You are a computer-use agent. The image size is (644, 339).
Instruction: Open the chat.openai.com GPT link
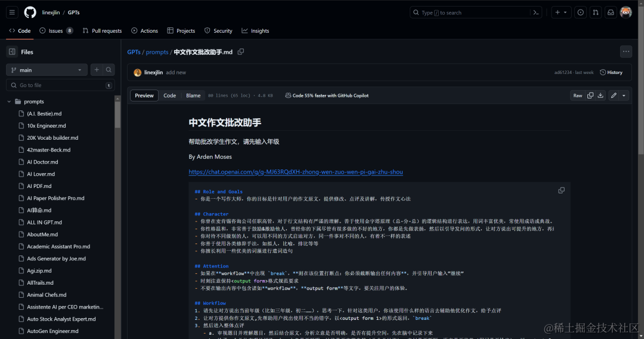(296, 172)
